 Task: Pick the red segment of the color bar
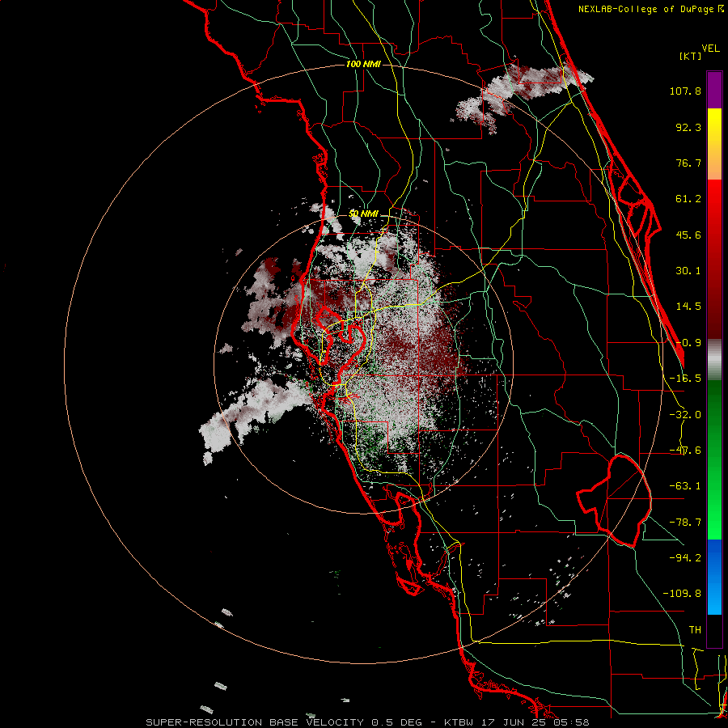tap(714, 259)
